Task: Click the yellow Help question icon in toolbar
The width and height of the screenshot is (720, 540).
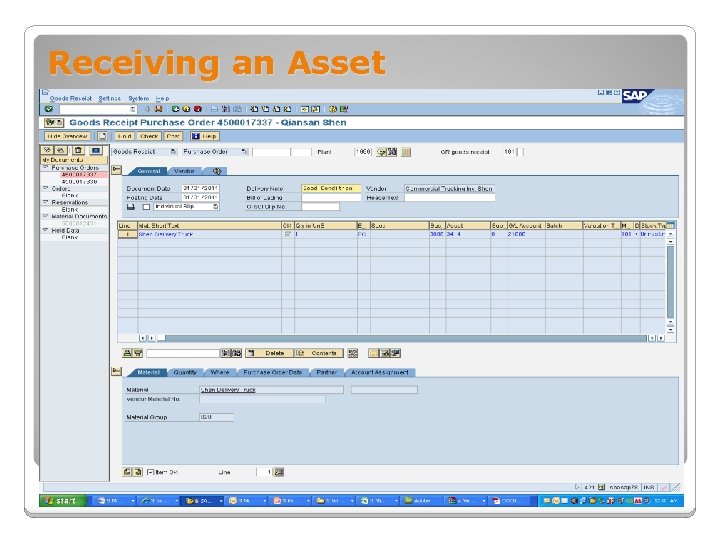Action: pyautogui.click(x=333, y=109)
